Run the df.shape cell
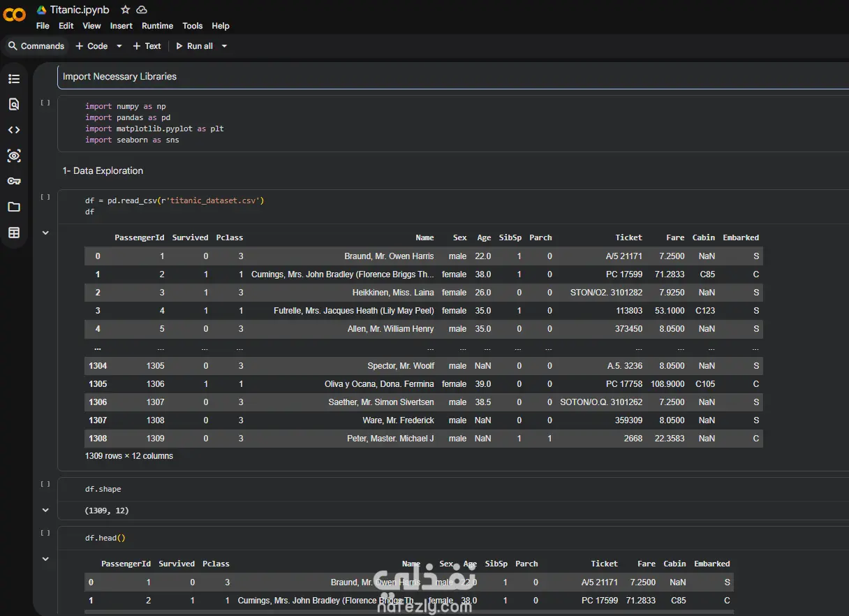Viewport: 849px width, 616px height. [x=45, y=484]
